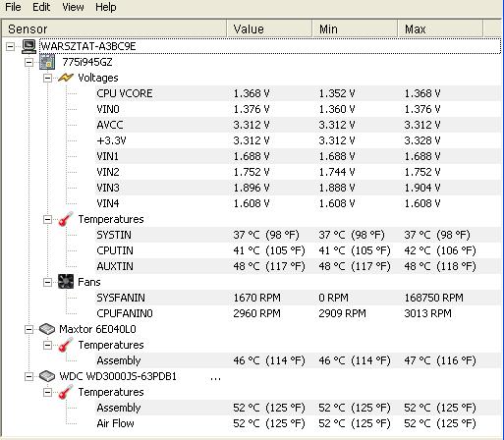Image resolution: width=504 pixels, height=440 pixels.
Task: Select the Maxtor 6E040L0 hard drive icon
Action: pos(47,329)
